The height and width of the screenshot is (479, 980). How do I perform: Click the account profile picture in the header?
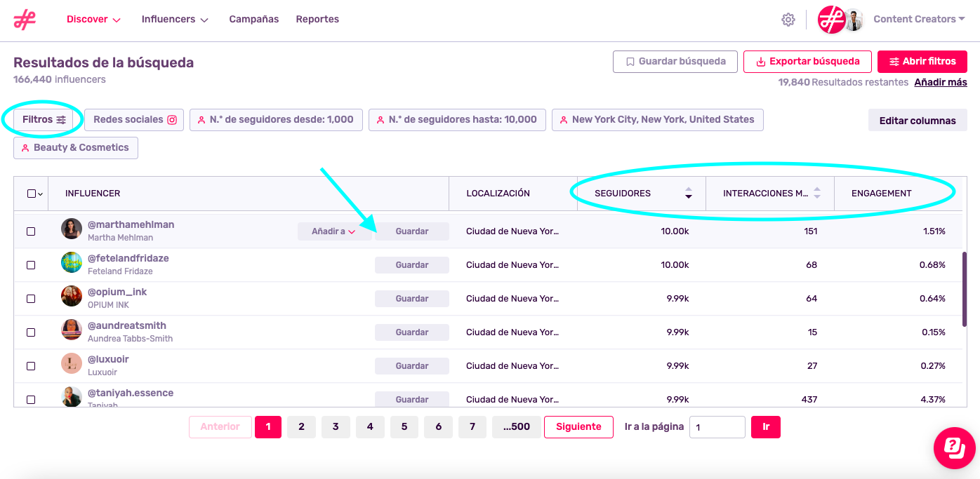[853, 20]
